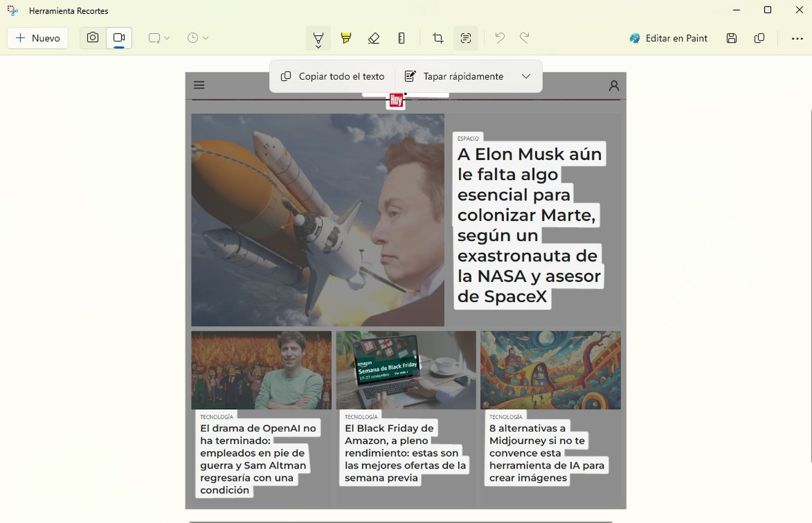Select text 'exastronauta de'
This screenshot has height=523, width=812.
[527, 256]
